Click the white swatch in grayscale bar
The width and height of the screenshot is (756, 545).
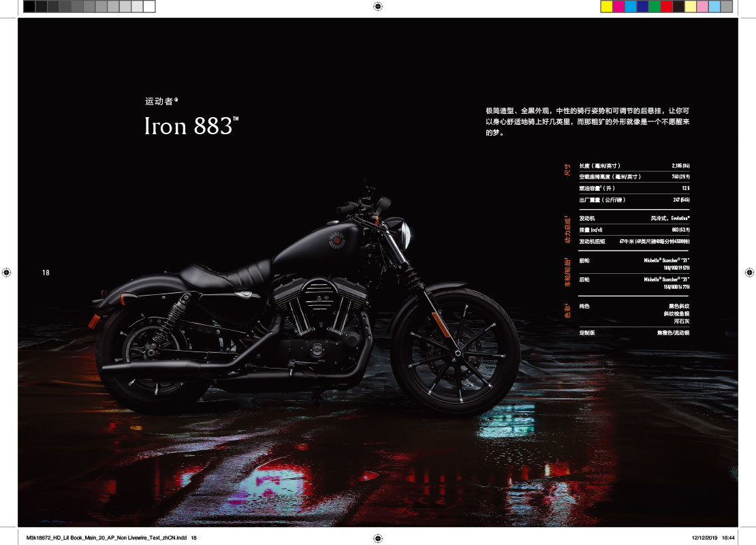(149, 6)
